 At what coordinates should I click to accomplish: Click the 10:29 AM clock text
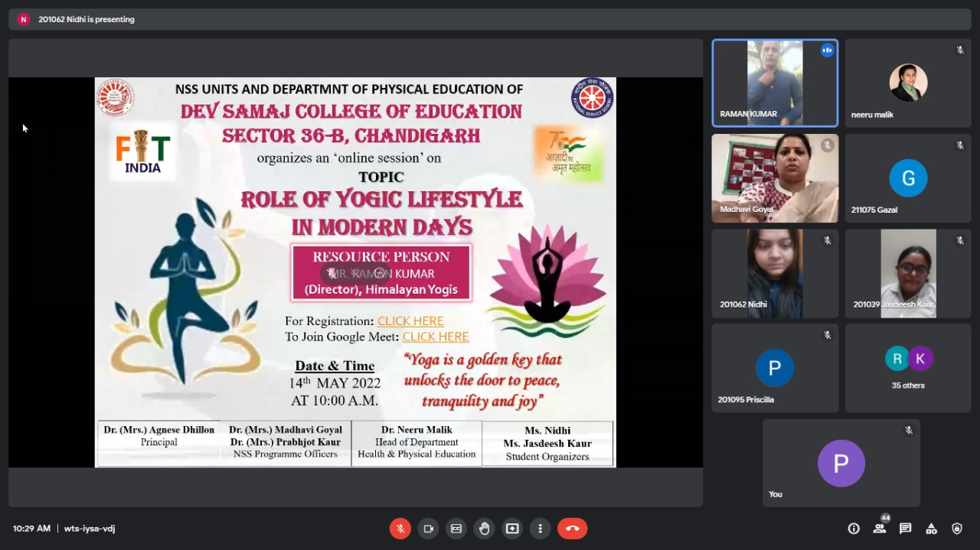tap(31, 529)
